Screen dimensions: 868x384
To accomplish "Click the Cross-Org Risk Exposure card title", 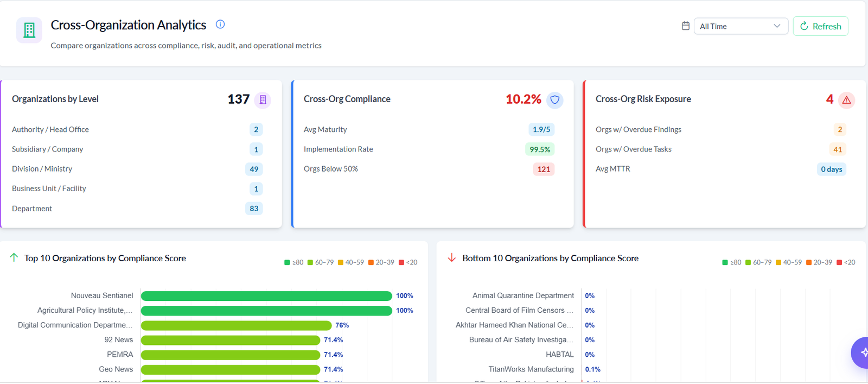I will (643, 99).
